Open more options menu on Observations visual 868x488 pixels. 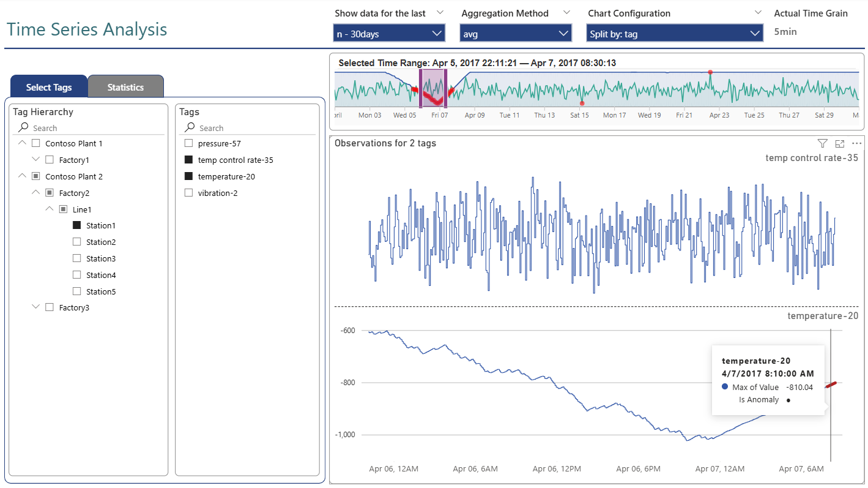pos(856,143)
